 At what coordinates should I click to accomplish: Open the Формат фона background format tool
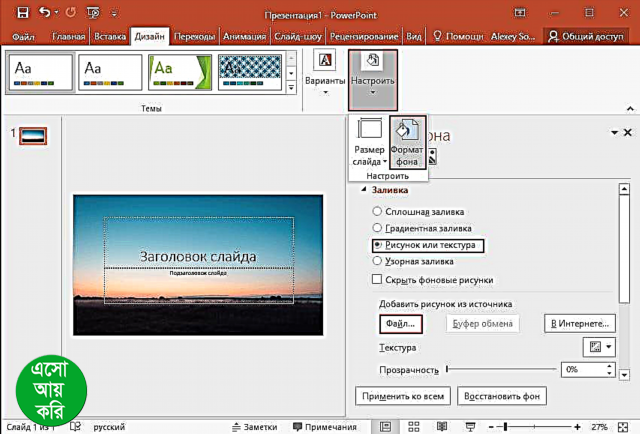408,144
